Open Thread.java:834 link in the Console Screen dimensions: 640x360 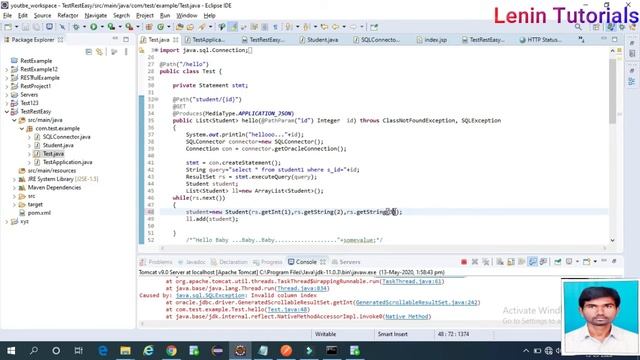[301, 289]
